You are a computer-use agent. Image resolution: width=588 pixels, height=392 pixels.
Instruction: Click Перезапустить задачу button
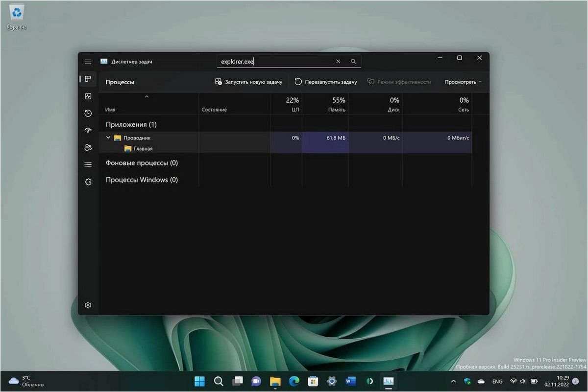(326, 82)
